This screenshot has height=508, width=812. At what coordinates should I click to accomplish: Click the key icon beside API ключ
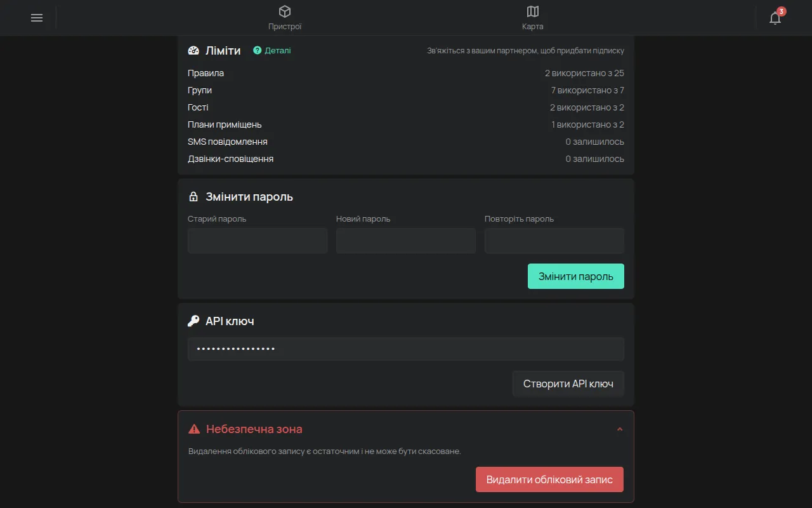click(x=193, y=321)
